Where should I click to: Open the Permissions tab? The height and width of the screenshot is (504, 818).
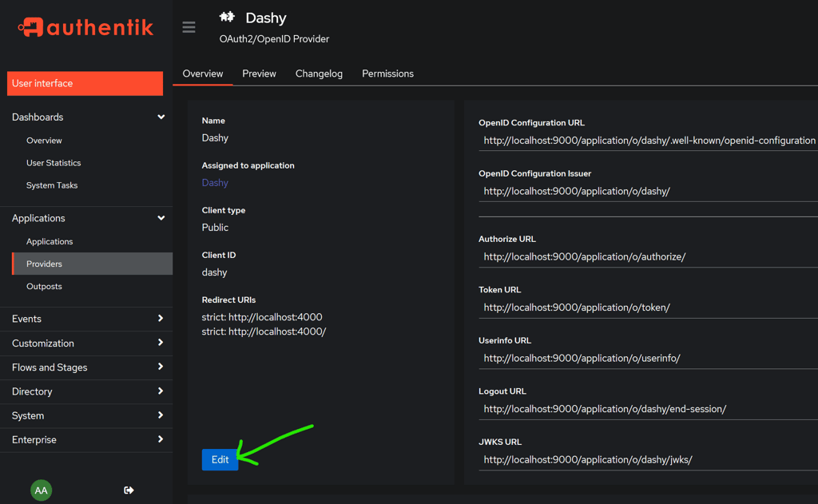pyautogui.click(x=387, y=73)
